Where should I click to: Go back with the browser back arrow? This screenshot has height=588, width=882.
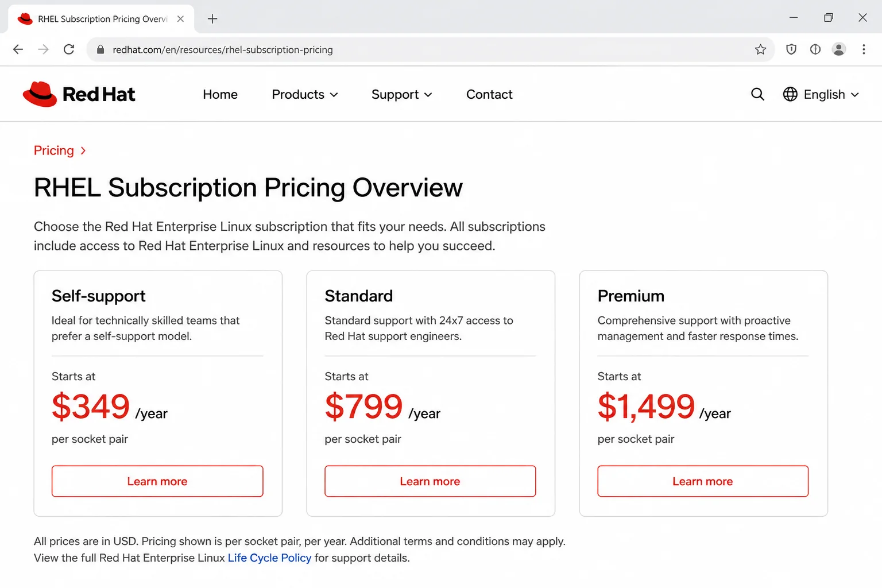click(x=18, y=49)
